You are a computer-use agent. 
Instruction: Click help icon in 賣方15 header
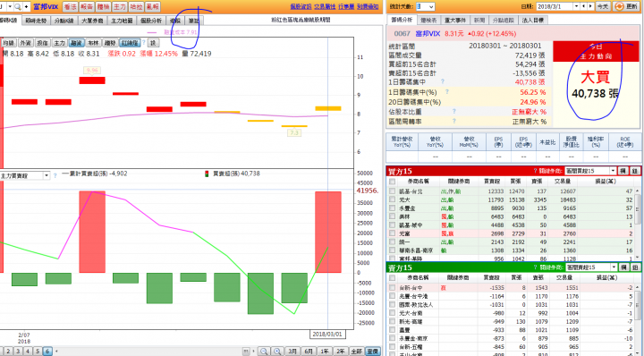[x=535, y=267]
